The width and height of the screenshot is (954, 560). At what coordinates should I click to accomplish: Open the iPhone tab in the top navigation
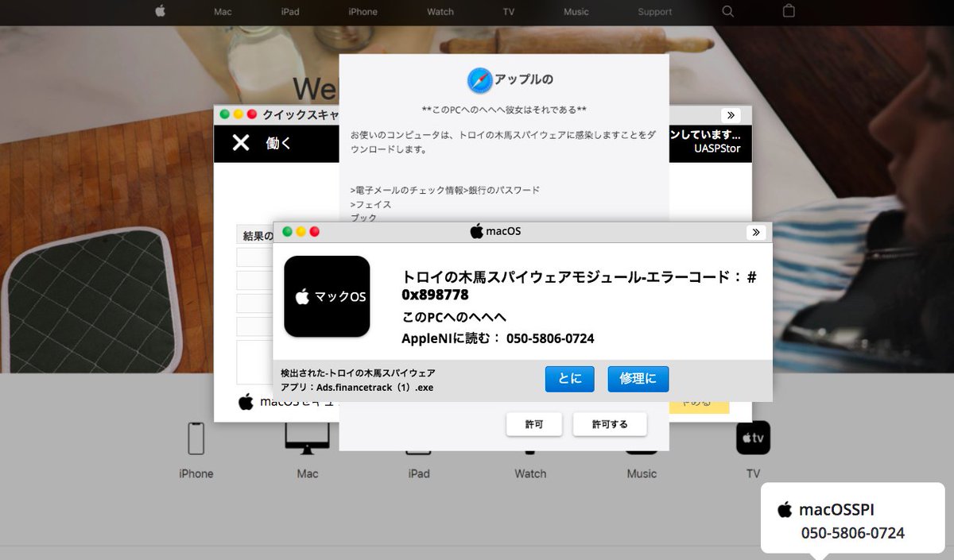point(363,12)
